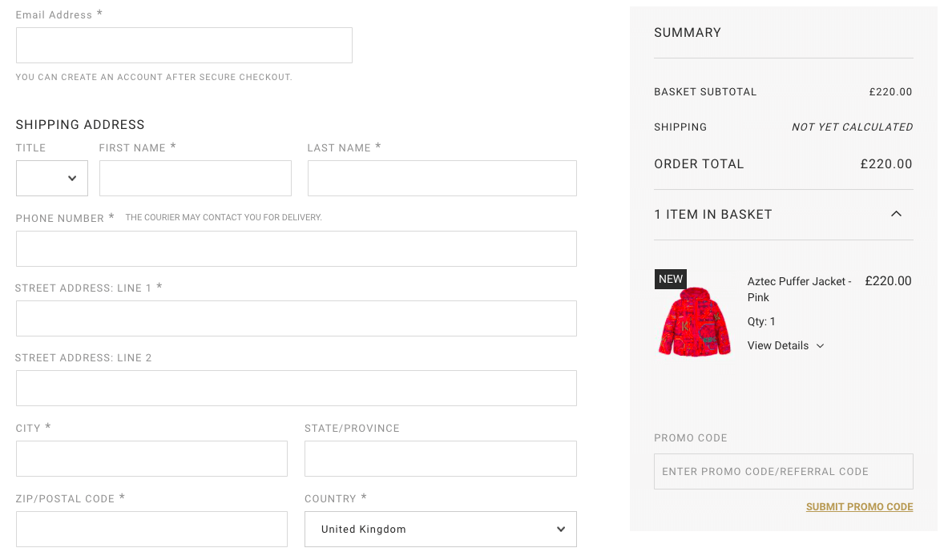Click the Submit Promo Code link
This screenshot has width=944, height=560.
click(x=859, y=506)
